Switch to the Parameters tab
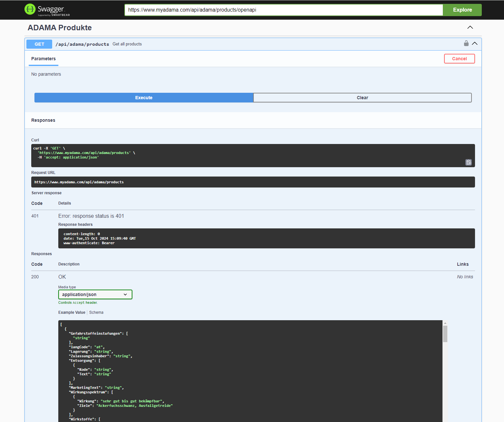Viewport: 504px width, 422px height. coord(43,59)
